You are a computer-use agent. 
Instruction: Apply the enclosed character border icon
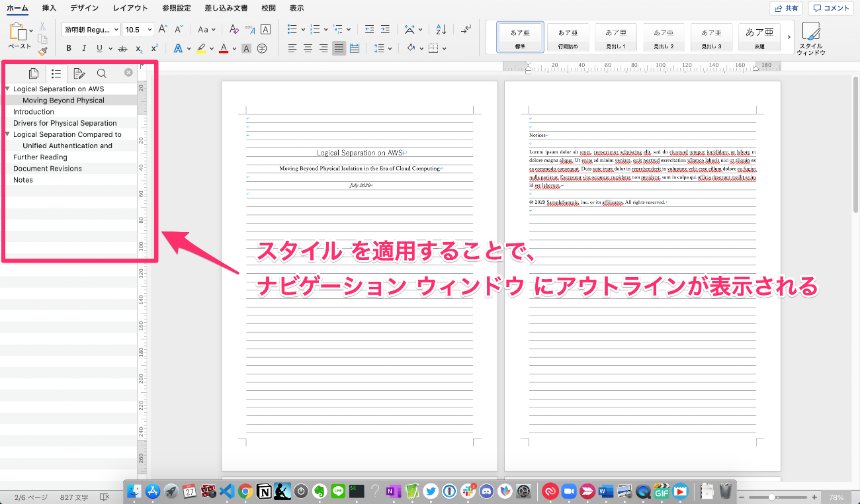tap(265, 29)
